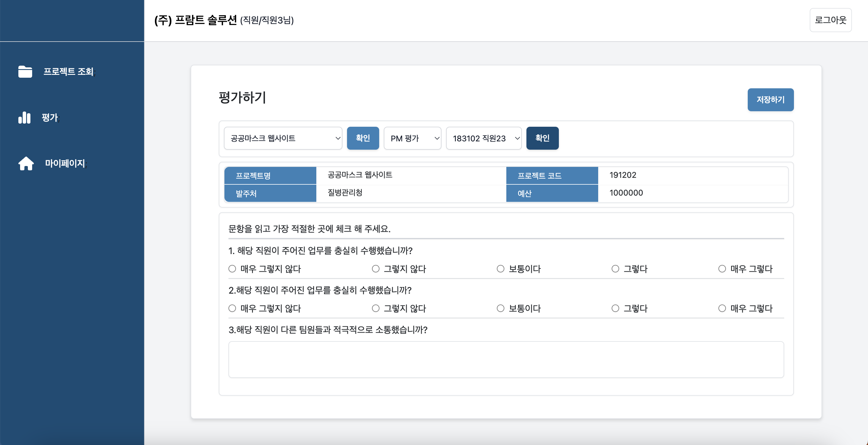Screen dimensions: 868x445
Task: Click the folder icon next to 프로젝트 조회
Action: click(25, 71)
